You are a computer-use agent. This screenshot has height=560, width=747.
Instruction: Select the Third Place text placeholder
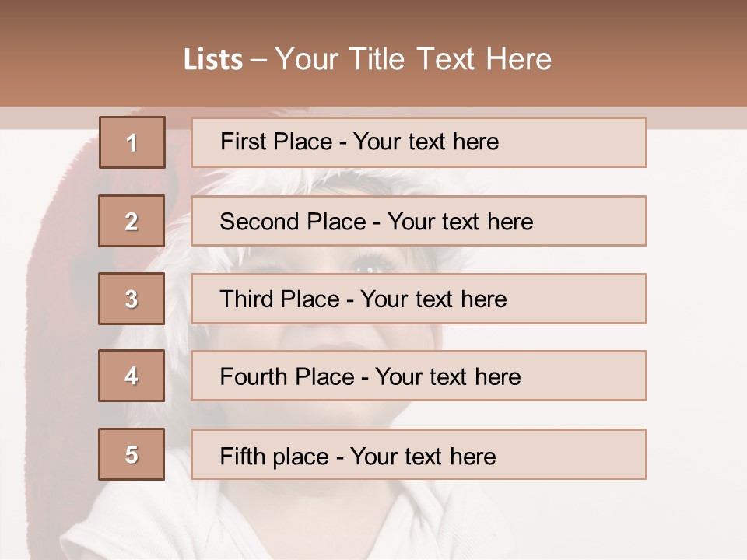pyautogui.click(x=419, y=299)
